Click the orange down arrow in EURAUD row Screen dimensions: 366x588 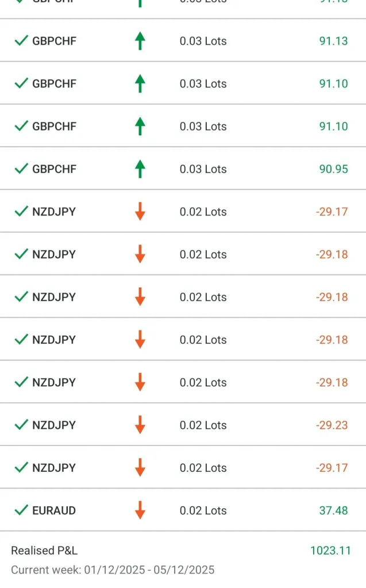(x=140, y=510)
